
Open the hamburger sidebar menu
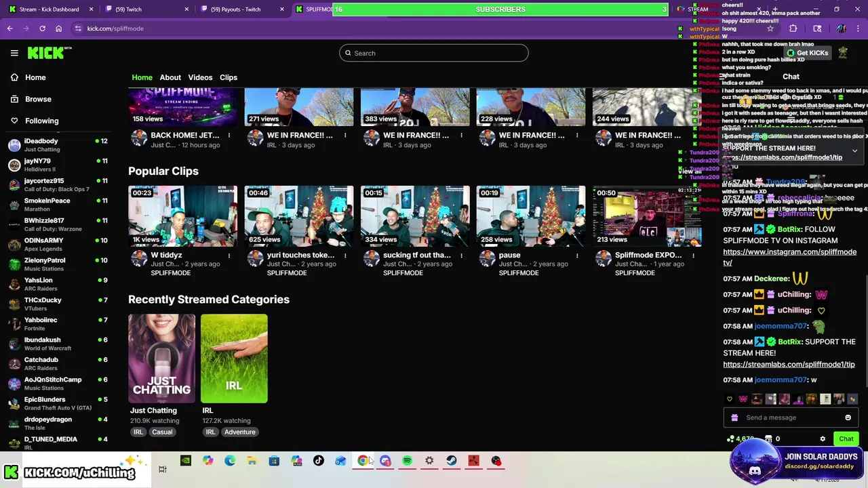(14, 53)
